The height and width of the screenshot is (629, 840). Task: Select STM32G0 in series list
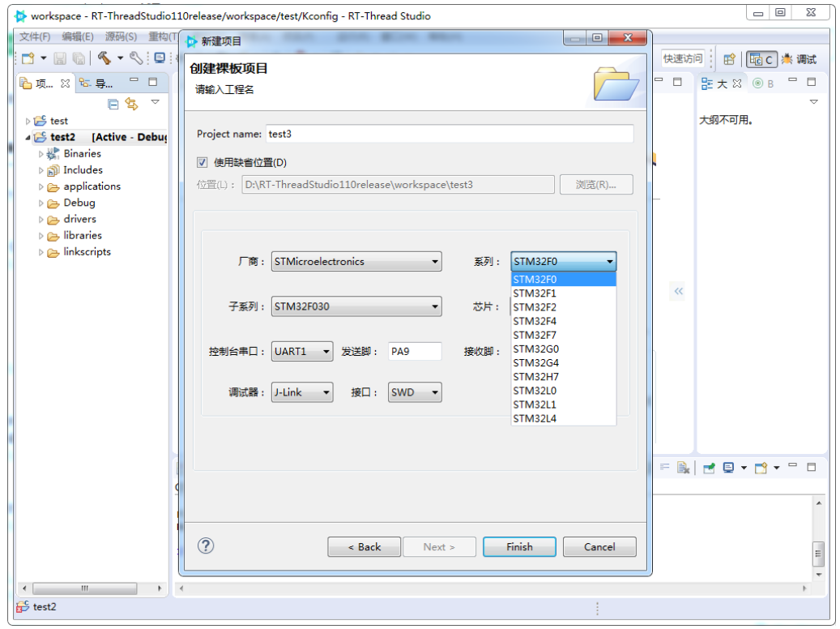tap(564, 349)
